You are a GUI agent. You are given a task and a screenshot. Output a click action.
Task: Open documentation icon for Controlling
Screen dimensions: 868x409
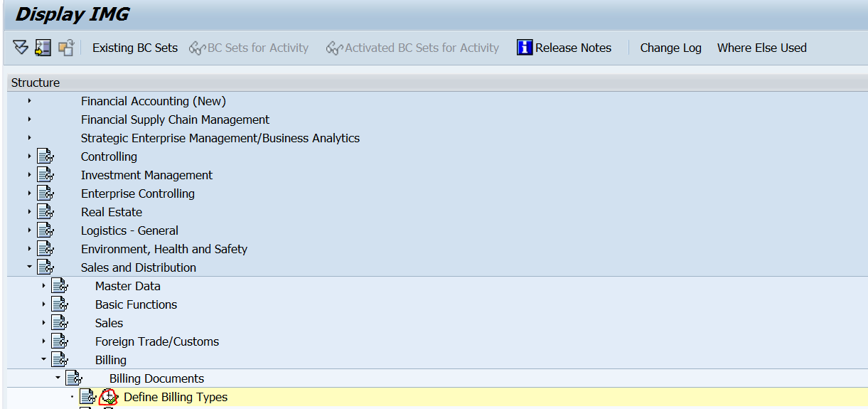pyautogui.click(x=45, y=156)
